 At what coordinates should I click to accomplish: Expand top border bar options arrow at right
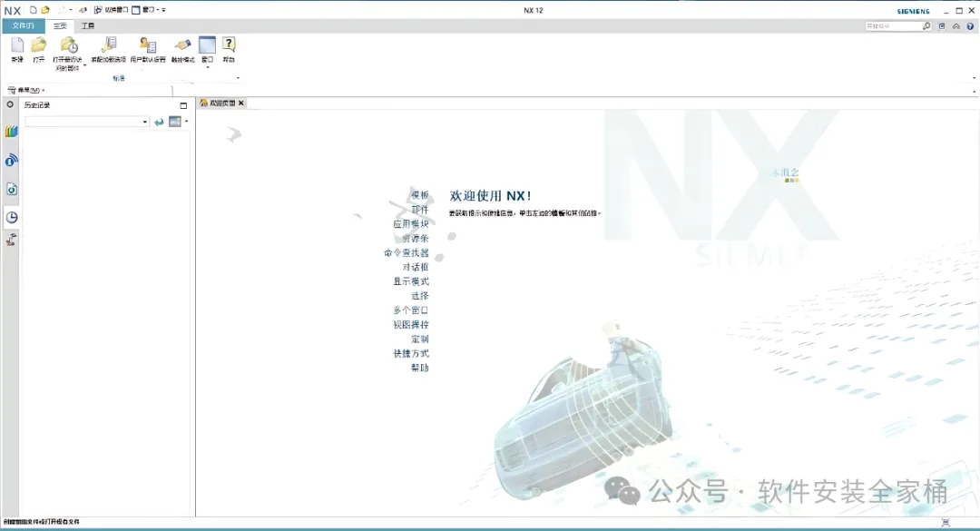pyautogui.click(x=974, y=92)
